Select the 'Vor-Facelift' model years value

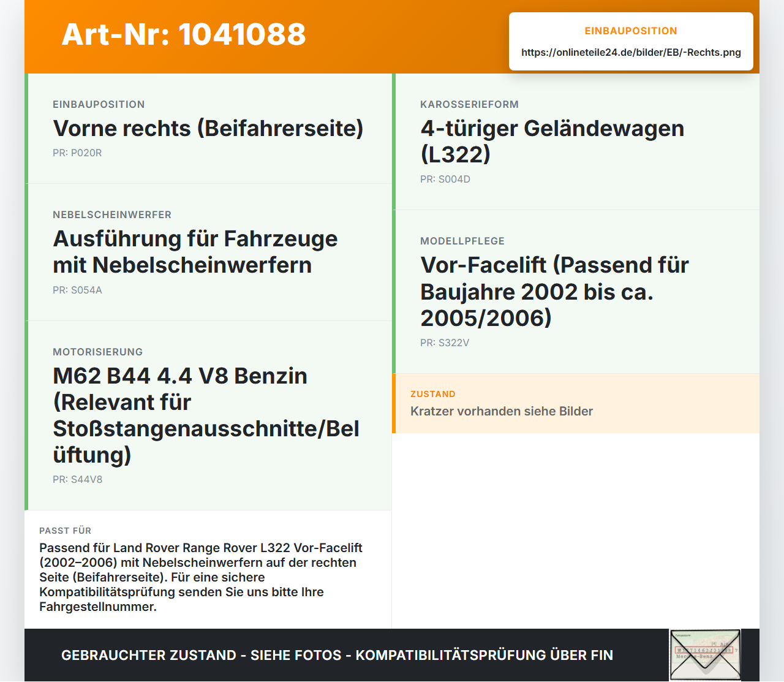[554, 292]
